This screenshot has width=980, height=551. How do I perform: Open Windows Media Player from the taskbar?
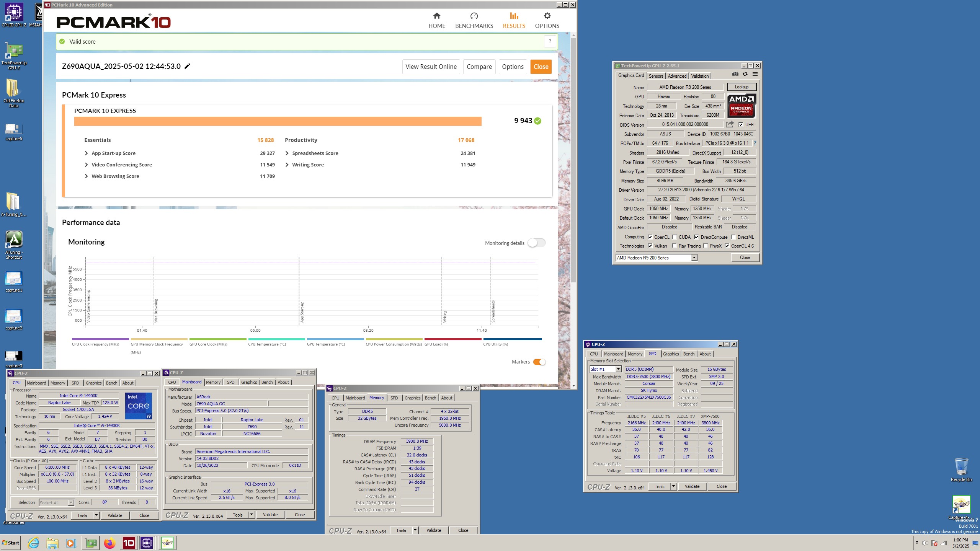[x=71, y=543]
